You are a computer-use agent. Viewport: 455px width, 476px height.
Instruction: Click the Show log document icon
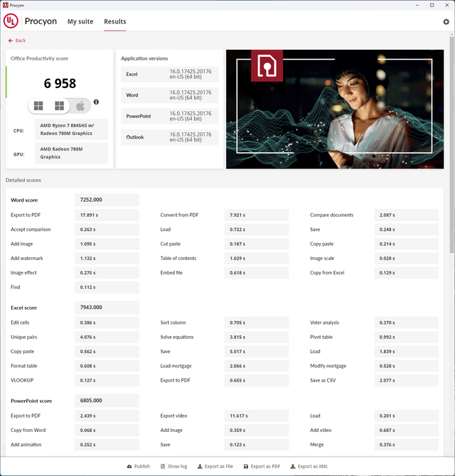(x=161, y=466)
